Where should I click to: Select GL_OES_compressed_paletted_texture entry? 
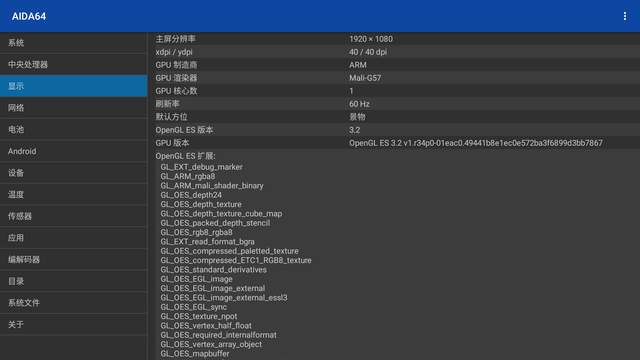coord(229,251)
